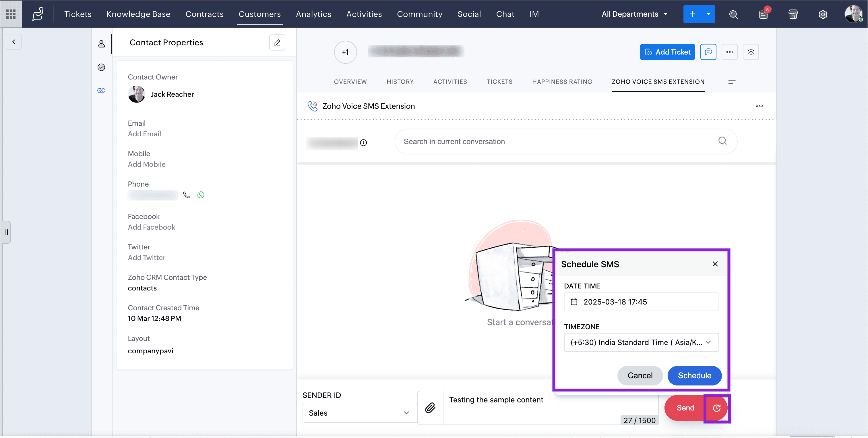
Task: Open the Timezone dropdown
Action: (641, 342)
